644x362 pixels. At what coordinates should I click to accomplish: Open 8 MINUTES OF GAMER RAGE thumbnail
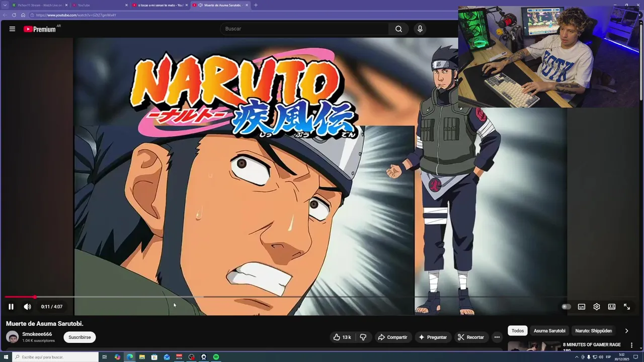(534, 346)
